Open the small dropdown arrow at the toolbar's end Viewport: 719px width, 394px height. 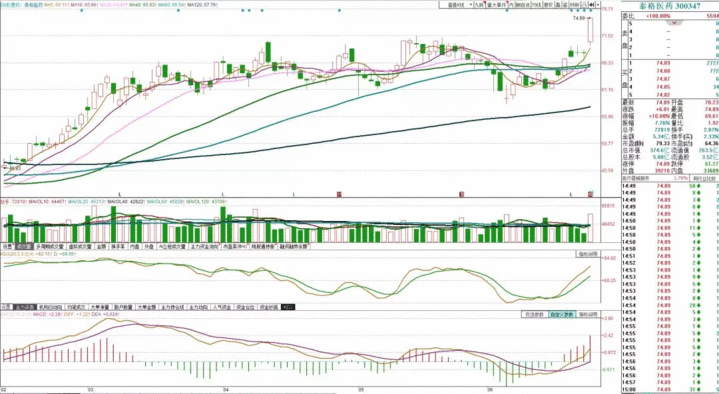(598, 5)
